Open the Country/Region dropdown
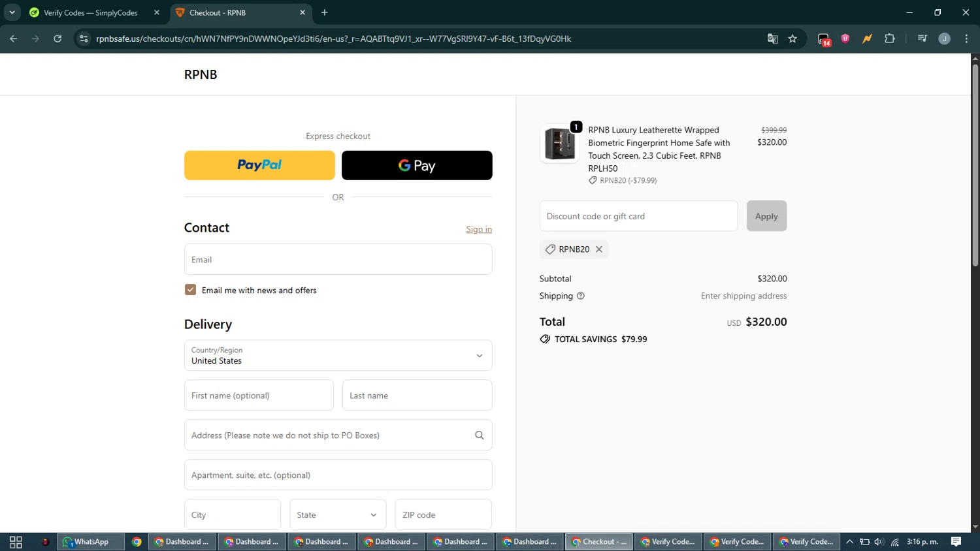Image resolution: width=980 pixels, height=551 pixels. pyautogui.click(x=338, y=355)
